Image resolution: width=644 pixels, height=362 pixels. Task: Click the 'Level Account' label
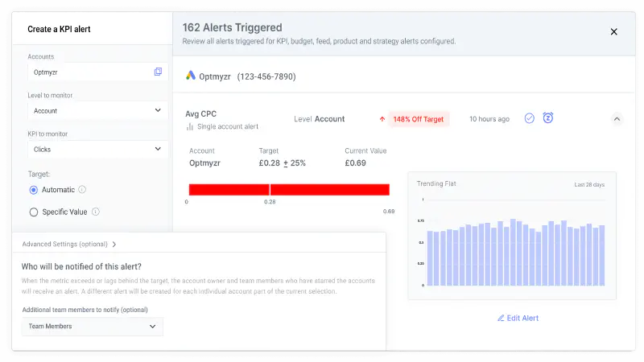pyautogui.click(x=319, y=119)
